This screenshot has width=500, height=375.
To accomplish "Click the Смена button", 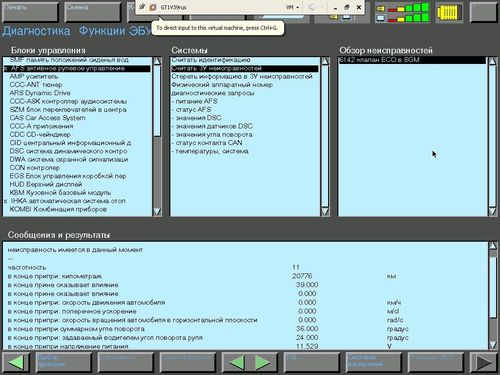I will (93, 12).
